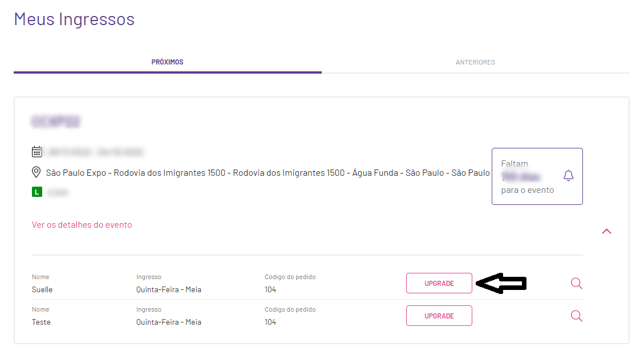Click Quinta-Feira - Meia in Suelle's row
Screen dimensions: 644x363
point(169,289)
